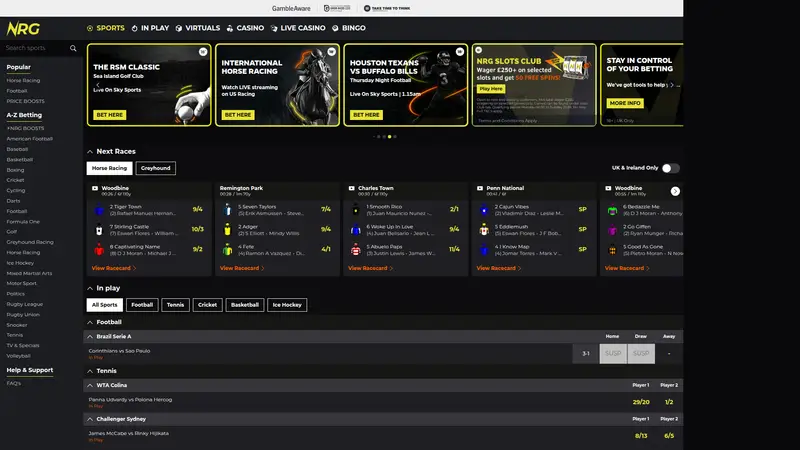This screenshot has width=800, height=450.
Task: Select the Basketball in-play filter
Action: [x=245, y=305]
